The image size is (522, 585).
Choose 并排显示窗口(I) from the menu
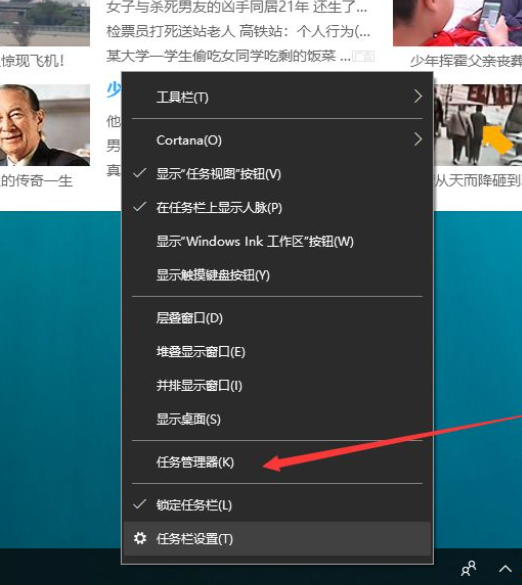pos(277,385)
